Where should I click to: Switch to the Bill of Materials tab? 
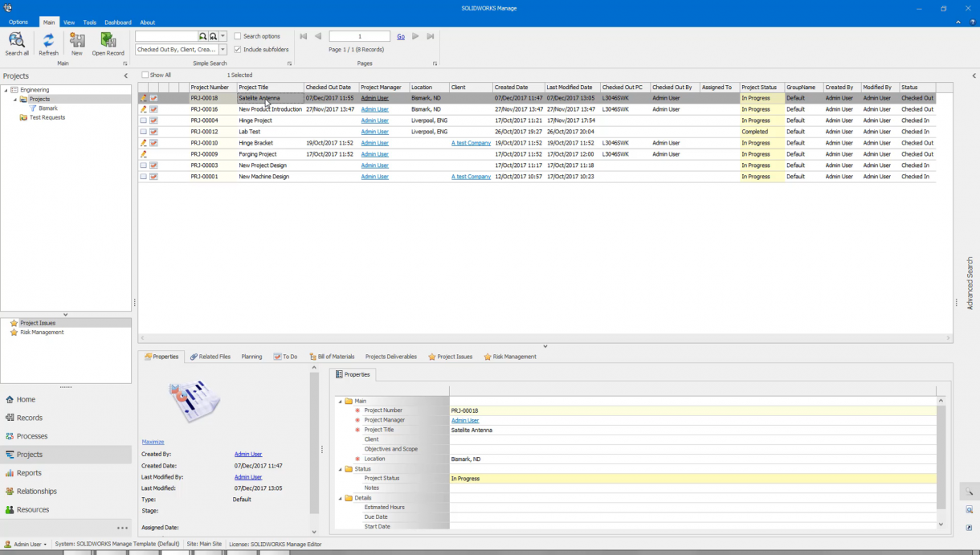click(x=332, y=357)
